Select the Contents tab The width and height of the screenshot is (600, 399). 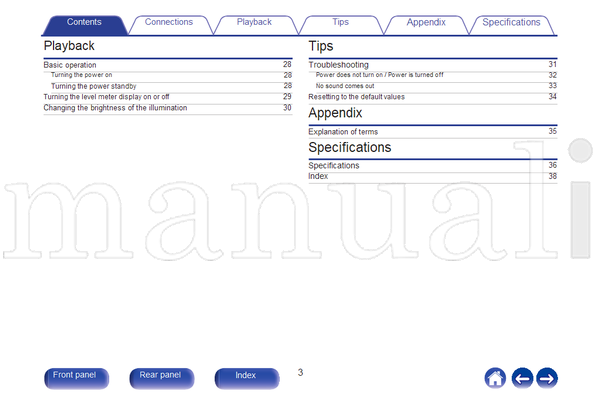click(84, 25)
